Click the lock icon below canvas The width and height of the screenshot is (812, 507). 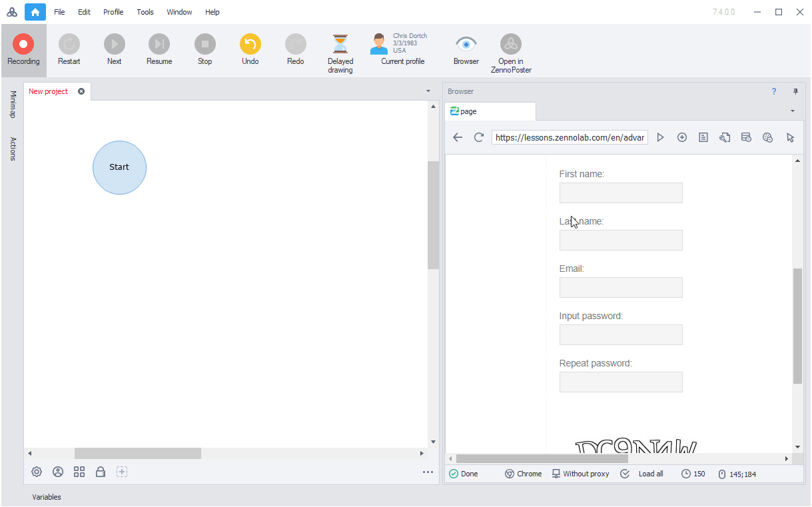pos(101,472)
